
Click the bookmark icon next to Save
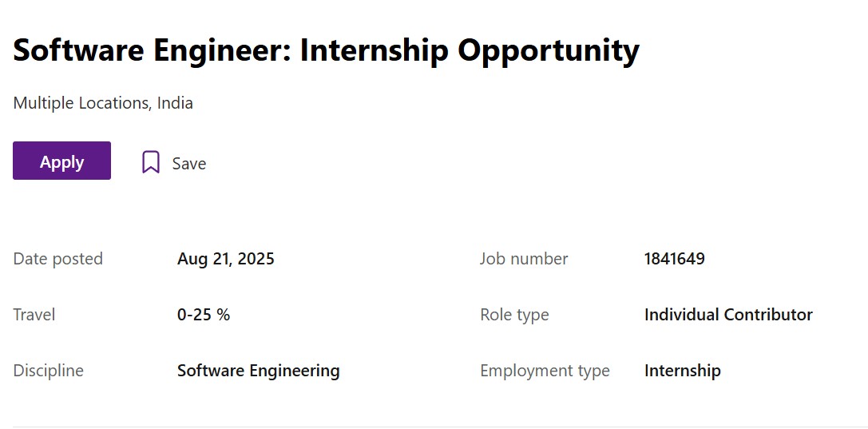coord(151,162)
